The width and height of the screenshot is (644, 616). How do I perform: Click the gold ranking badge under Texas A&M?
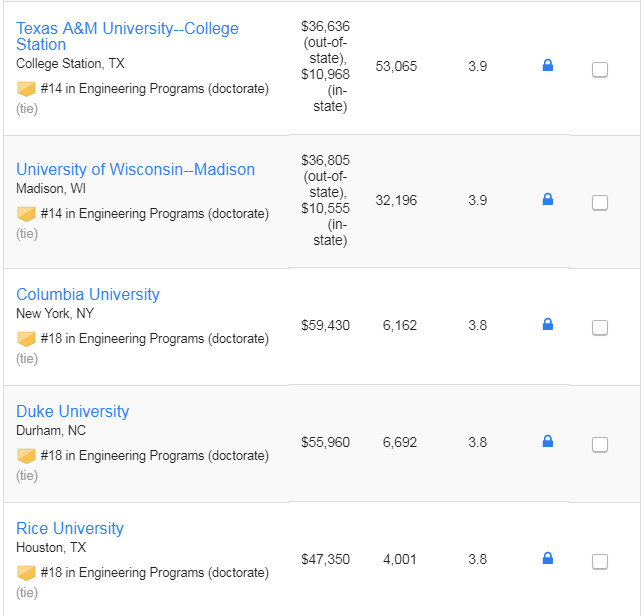[26, 89]
